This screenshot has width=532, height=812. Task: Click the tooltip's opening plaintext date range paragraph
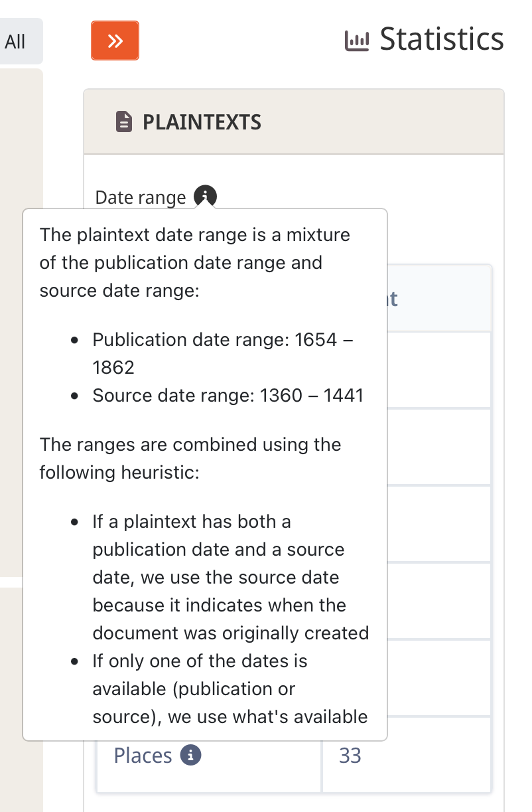(x=194, y=263)
